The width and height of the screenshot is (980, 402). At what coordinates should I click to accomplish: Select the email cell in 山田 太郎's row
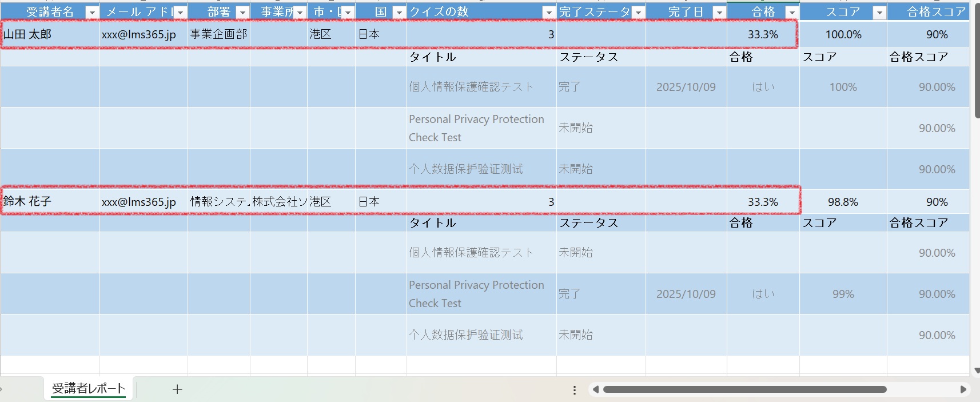pos(144,34)
